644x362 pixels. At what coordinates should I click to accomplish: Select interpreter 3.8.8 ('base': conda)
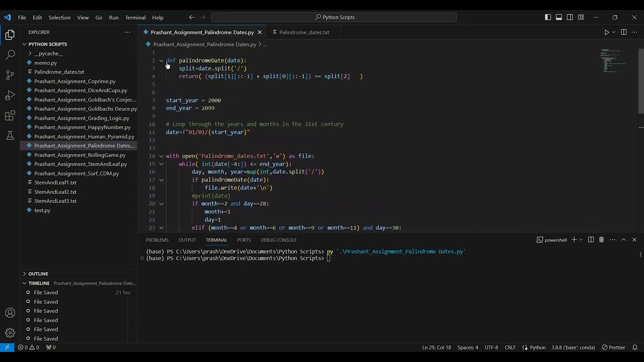coord(573,347)
